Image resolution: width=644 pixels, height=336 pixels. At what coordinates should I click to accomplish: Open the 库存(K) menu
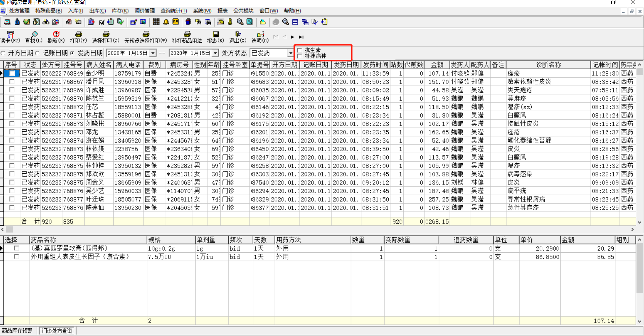click(120, 11)
